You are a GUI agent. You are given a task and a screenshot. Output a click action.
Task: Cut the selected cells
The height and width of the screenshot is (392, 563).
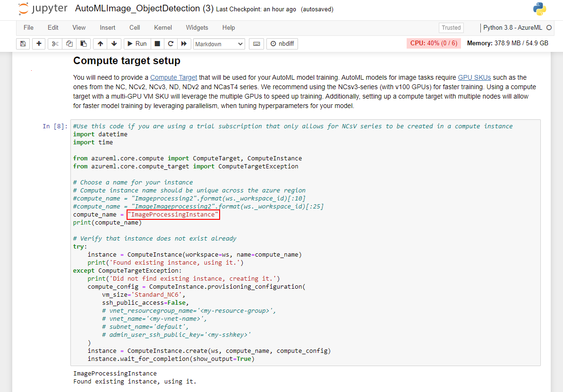54,43
